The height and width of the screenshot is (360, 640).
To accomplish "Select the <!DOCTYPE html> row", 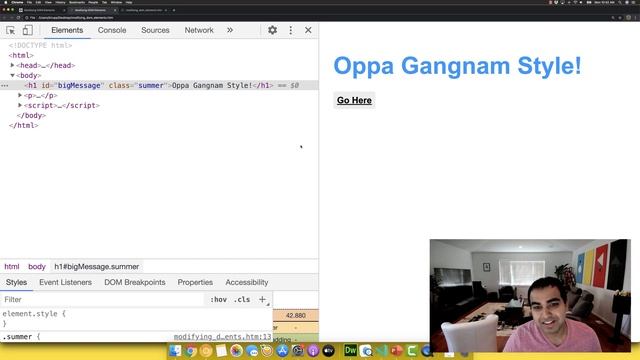I will tap(40, 45).
